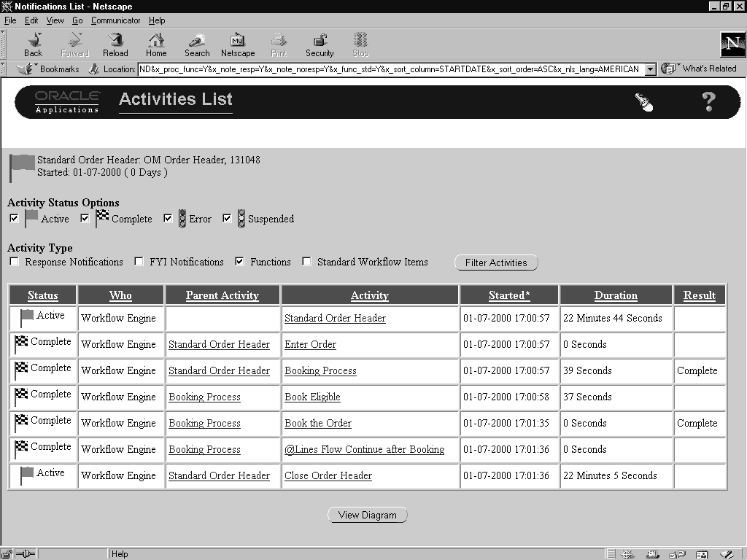The image size is (747, 560).
Task: Click the status bar security lock icon
Action: tap(7, 554)
